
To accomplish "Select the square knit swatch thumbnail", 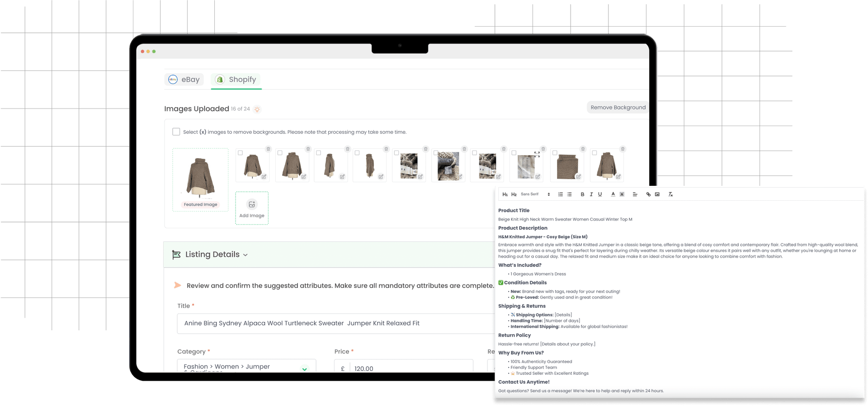I will [567, 165].
